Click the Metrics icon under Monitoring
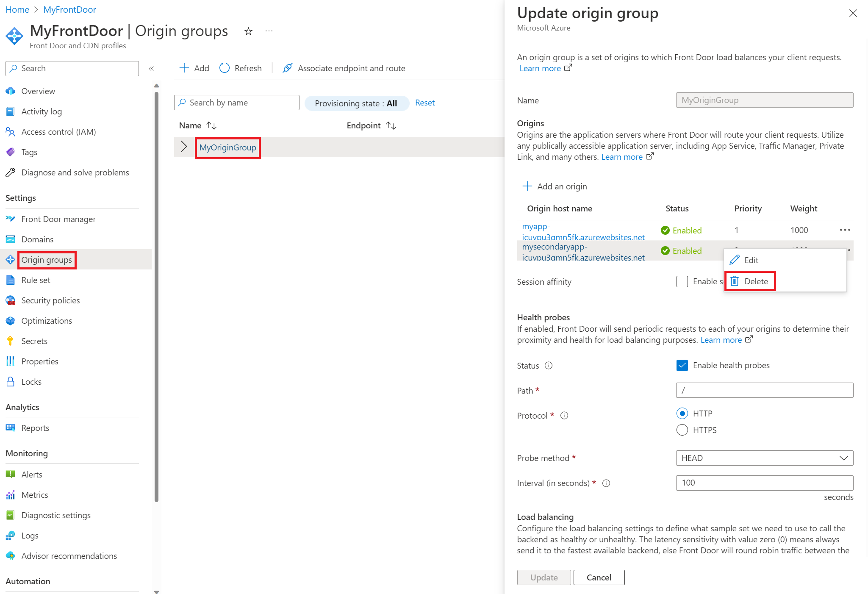The image size is (868, 594). click(x=12, y=494)
